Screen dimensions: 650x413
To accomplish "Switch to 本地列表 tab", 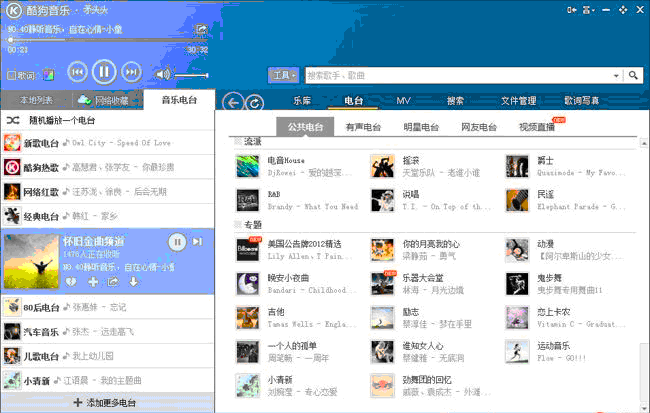I will coord(36,100).
